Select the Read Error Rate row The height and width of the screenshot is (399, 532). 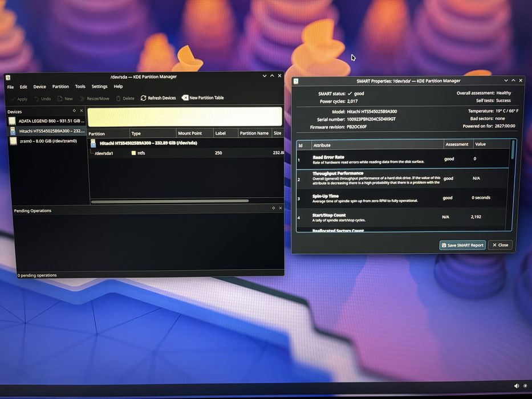tap(403, 159)
